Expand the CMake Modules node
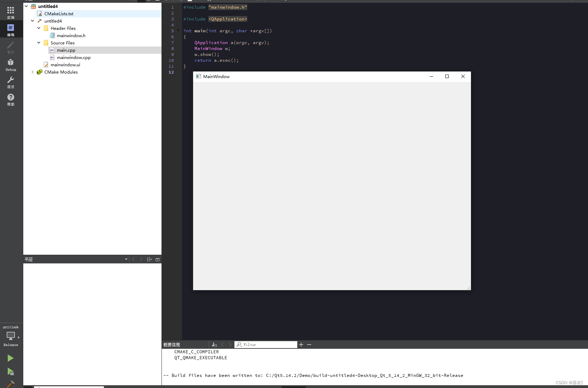The height and width of the screenshot is (388, 588). click(x=33, y=72)
